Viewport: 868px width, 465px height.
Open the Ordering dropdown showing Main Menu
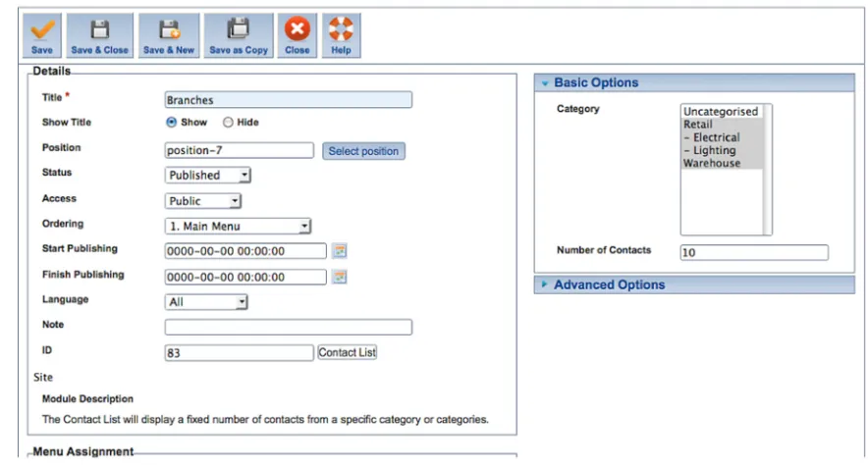(238, 227)
